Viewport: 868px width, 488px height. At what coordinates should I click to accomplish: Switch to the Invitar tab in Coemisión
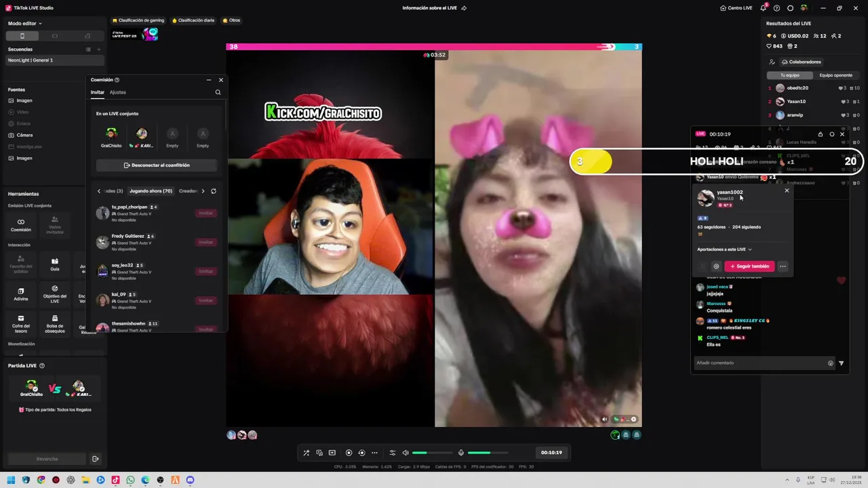(98, 92)
